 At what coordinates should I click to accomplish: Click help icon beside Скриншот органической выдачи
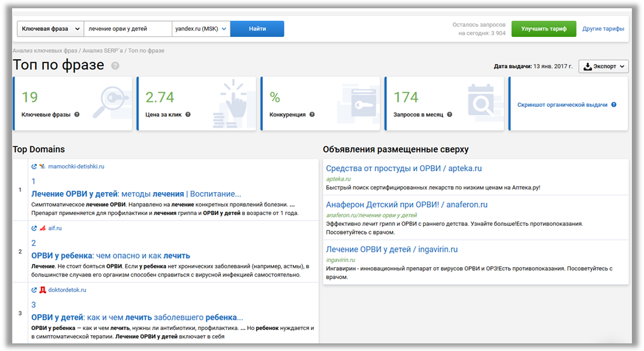613,105
